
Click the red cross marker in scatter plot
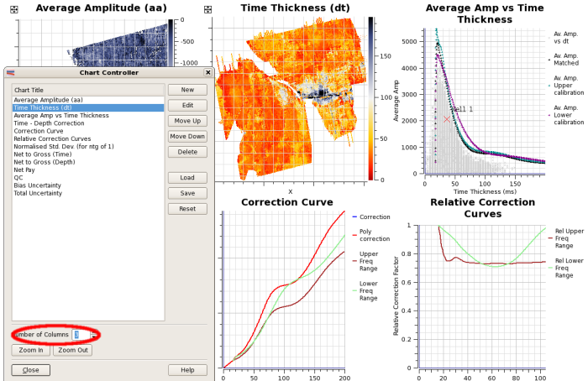coord(448,119)
